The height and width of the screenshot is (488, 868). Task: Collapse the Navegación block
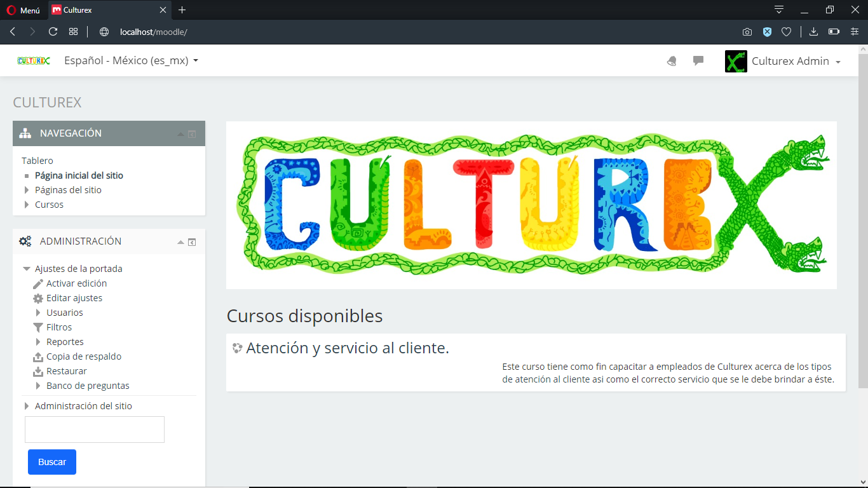coord(180,134)
